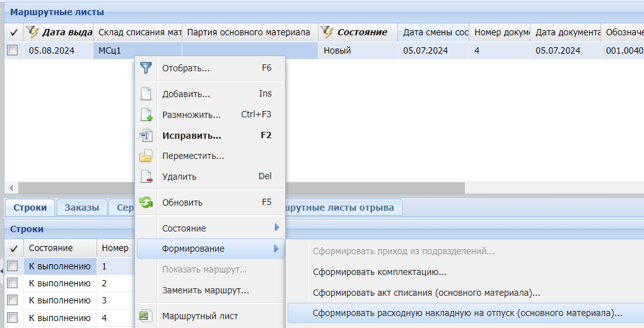
Task: Check the box for row number 1
Action: (12, 267)
